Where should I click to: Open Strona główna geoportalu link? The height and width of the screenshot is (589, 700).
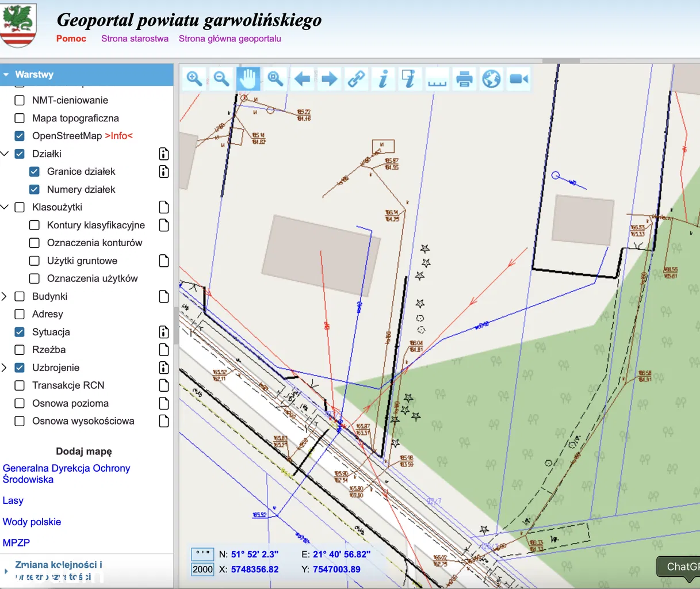(x=229, y=39)
